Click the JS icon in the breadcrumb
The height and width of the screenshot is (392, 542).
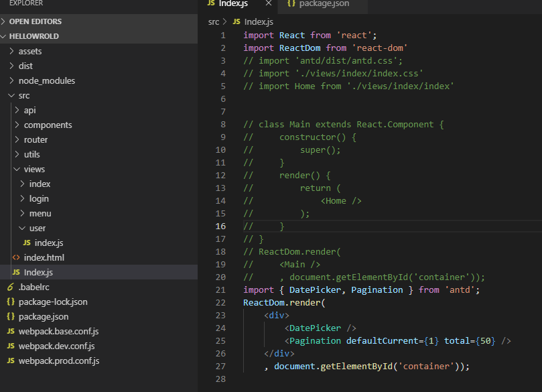click(236, 21)
